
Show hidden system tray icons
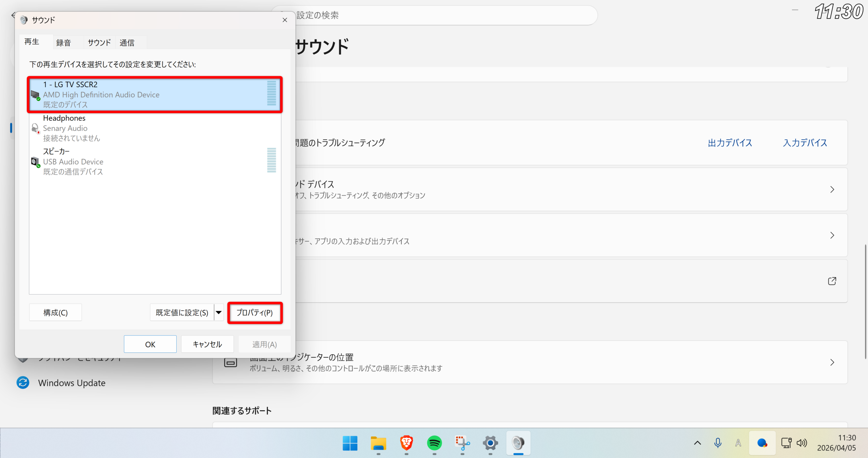(697, 443)
